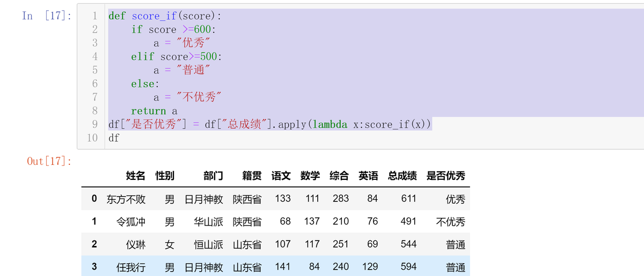
Task: Click 普通 result in 仪琳 row
Action: tap(456, 244)
